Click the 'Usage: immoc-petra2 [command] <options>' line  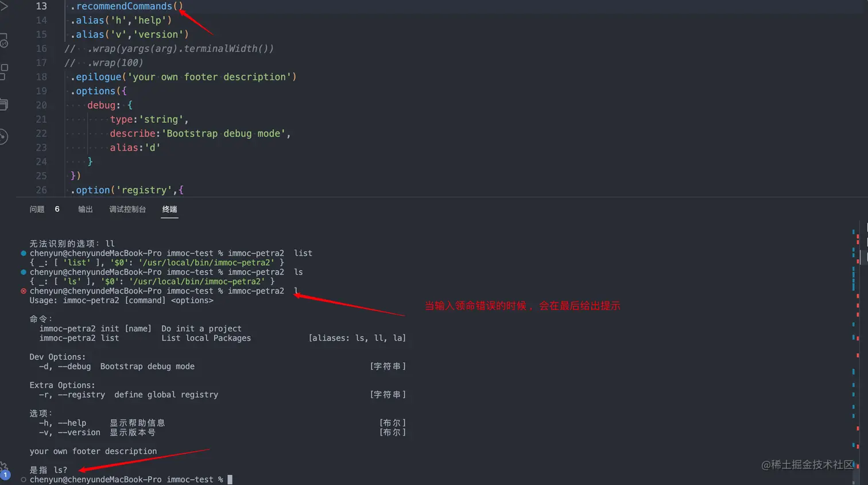coord(121,300)
